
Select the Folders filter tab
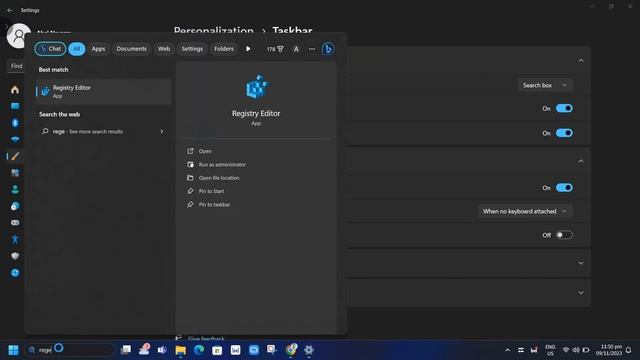point(224,49)
